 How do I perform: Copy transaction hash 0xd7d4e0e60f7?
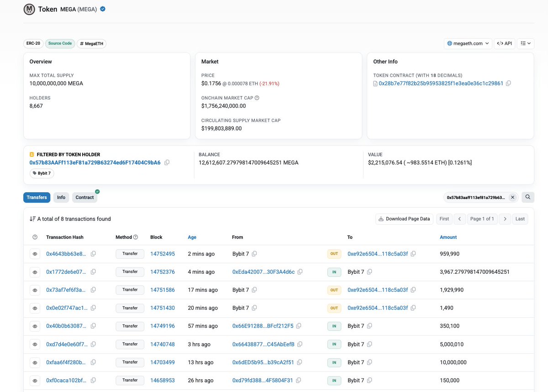93,344
